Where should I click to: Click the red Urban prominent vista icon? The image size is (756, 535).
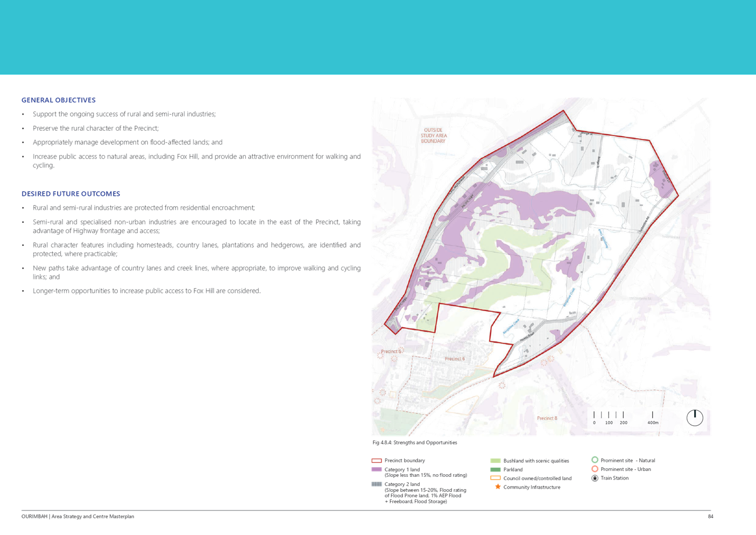pyautogui.click(x=595, y=469)
